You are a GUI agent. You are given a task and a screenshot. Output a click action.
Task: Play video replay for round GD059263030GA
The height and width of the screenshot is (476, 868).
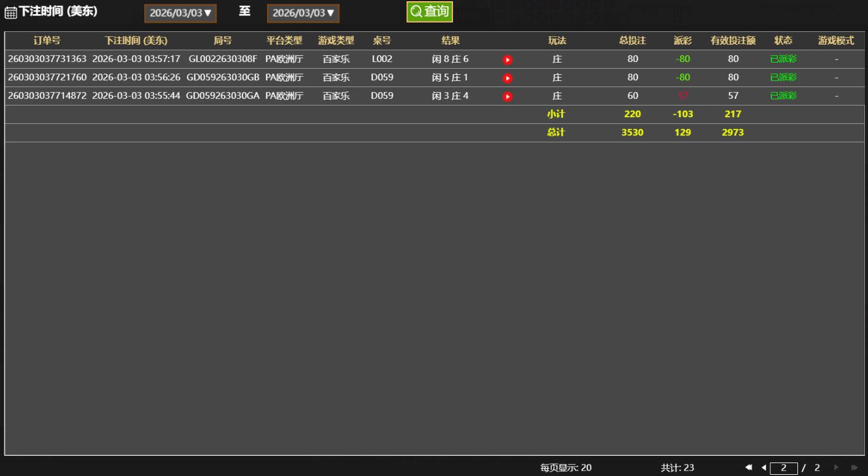pos(507,96)
